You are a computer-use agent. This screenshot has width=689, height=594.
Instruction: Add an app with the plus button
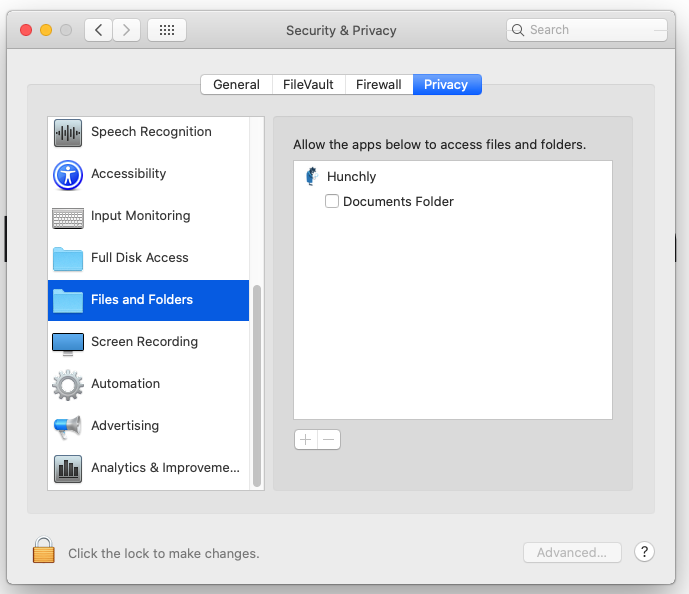(306, 439)
